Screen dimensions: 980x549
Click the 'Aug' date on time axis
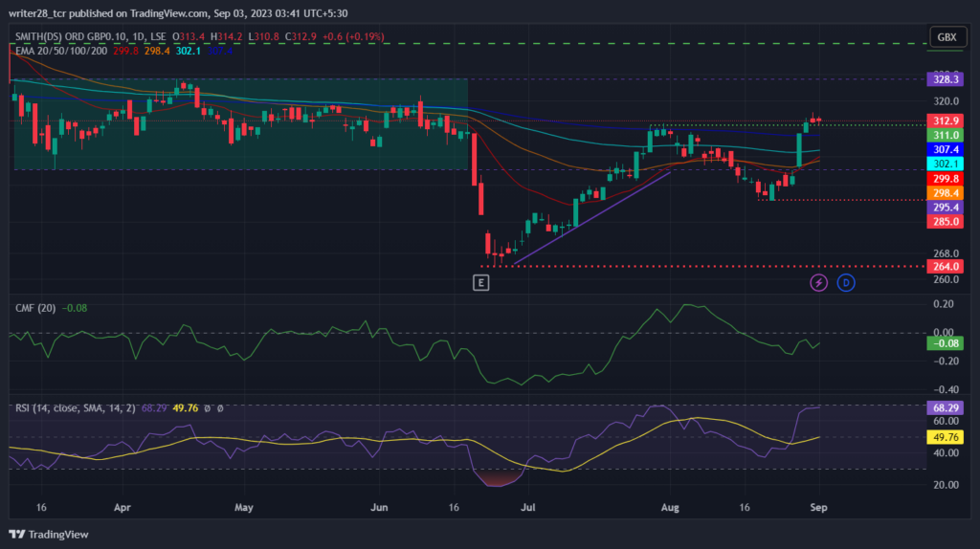pos(670,507)
